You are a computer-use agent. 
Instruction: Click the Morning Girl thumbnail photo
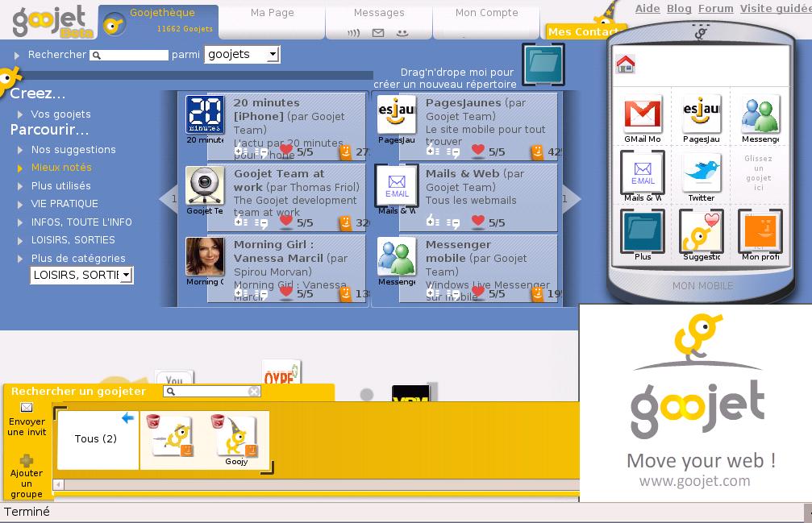point(205,256)
